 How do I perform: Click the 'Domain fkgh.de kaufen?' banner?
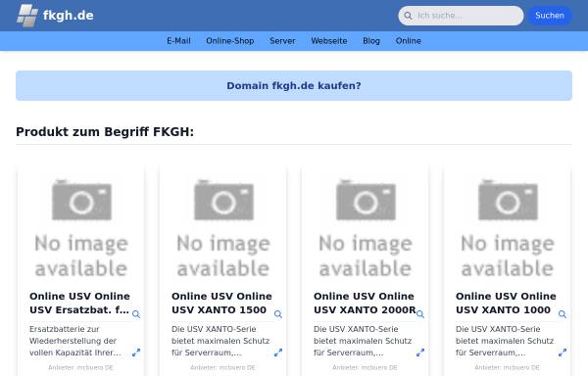pyautogui.click(x=294, y=86)
